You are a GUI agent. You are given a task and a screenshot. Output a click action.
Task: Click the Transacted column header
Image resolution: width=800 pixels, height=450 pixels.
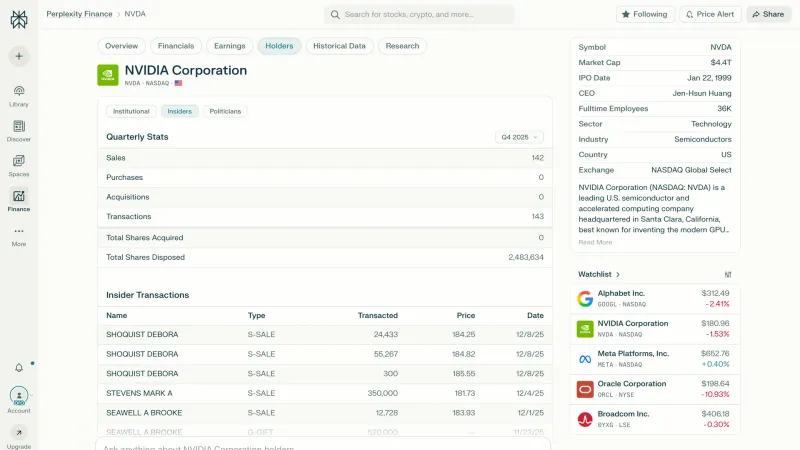[378, 315]
